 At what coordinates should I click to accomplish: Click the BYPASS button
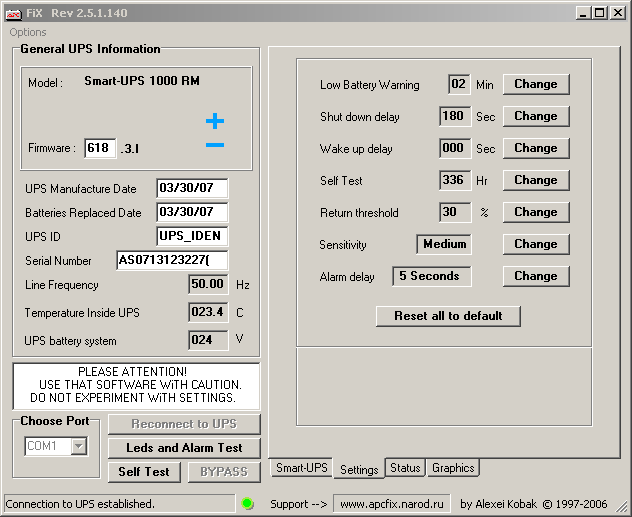pyautogui.click(x=224, y=472)
